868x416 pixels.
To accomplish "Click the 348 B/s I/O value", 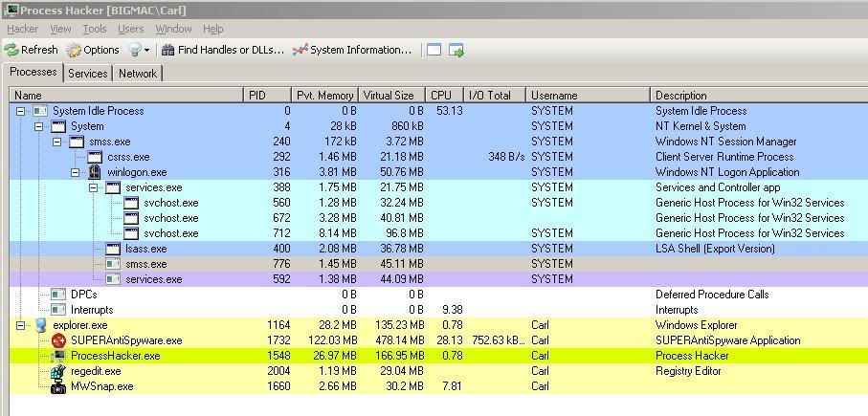I will 506,157.
